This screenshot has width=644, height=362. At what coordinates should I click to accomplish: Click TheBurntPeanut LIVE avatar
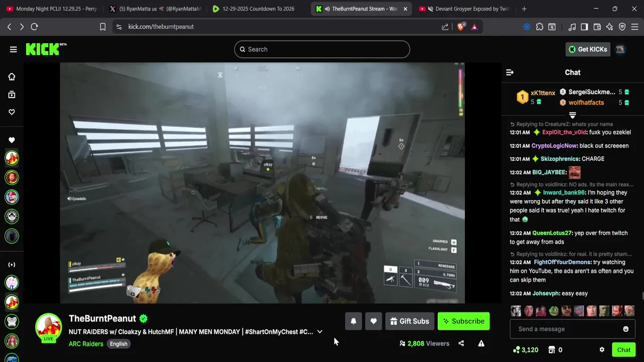pos(48,327)
